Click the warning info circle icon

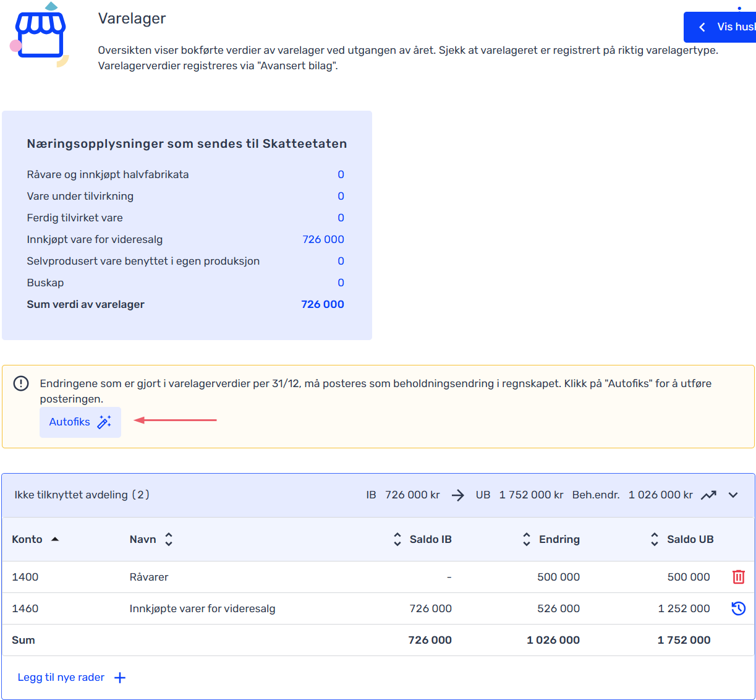pos(21,383)
